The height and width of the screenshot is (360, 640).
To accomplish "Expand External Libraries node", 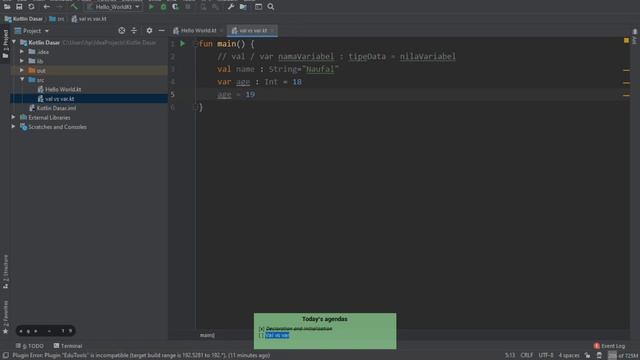I will (13, 117).
